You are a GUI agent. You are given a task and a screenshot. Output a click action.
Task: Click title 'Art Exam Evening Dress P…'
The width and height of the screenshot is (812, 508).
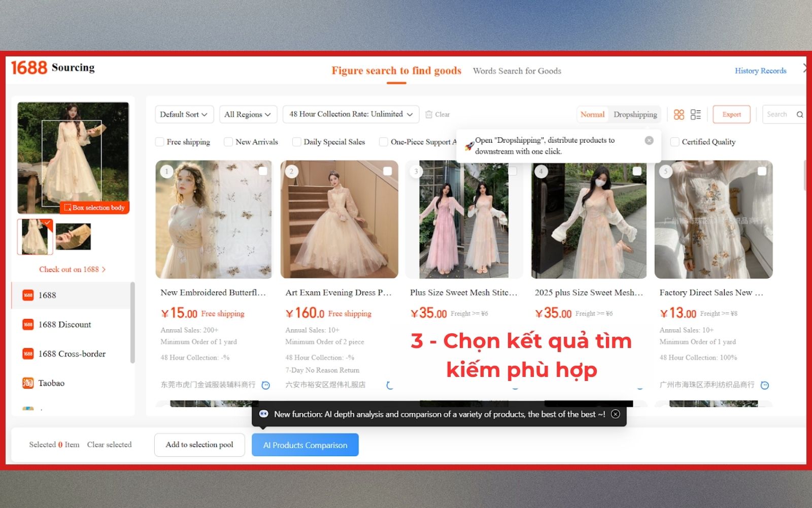339,293
